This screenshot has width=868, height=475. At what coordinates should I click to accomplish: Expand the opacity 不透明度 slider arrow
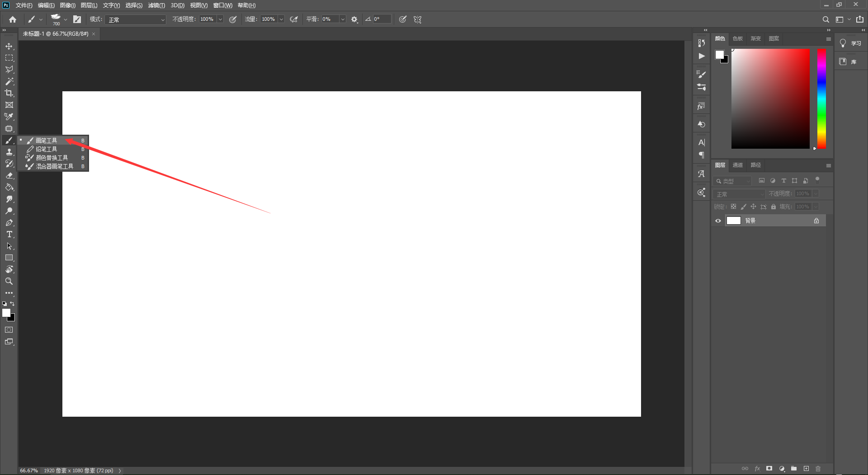(220, 19)
